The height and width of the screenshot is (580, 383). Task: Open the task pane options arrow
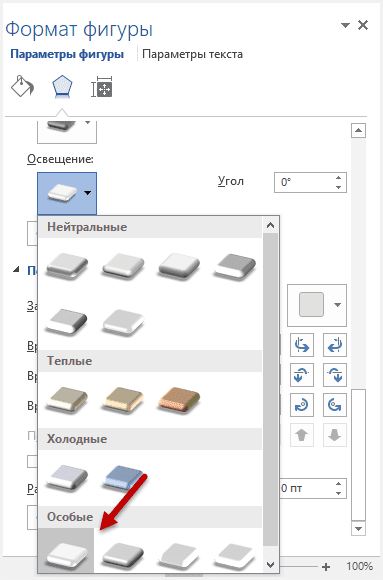[x=345, y=25]
